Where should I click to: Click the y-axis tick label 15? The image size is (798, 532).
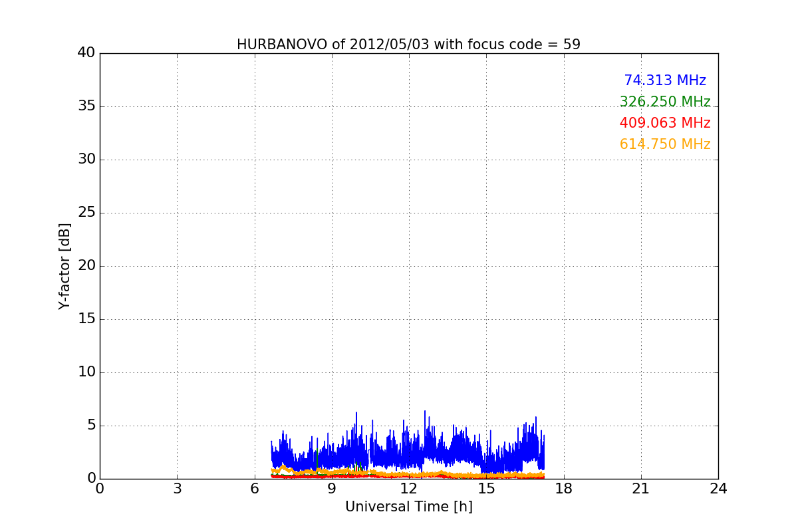[86, 319]
